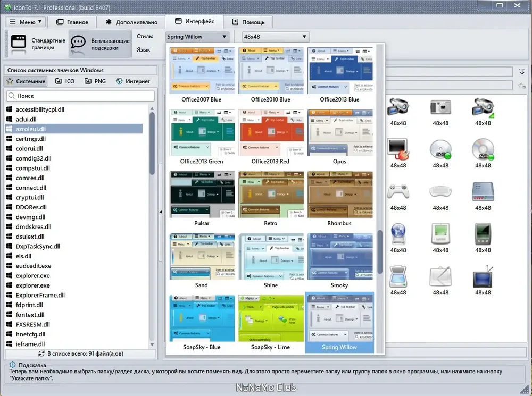Expand the 48x48 size dropdown
532x396 pixels.
(x=275, y=37)
